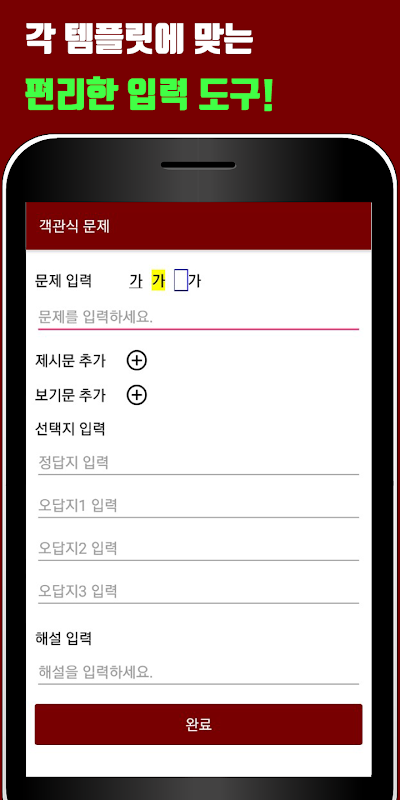Tap the 선택지 입력 section label
The image size is (400, 800).
[x=70, y=429]
